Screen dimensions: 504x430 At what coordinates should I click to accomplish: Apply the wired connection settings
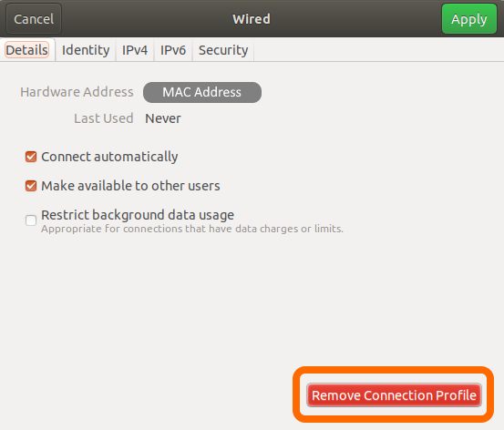tap(469, 19)
